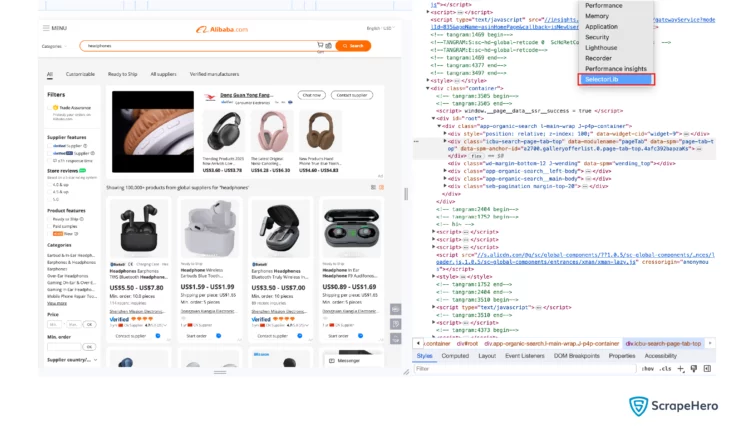Select the Verified manufacturers tab

click(214, 74)
